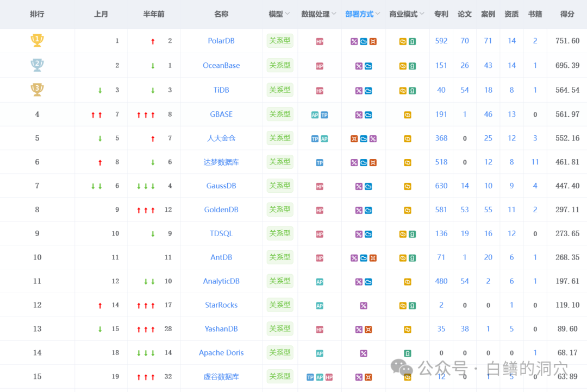This screenshot has height=392, width=587.
Task: Open the PolarDB database link
Action: coord(221,41)
